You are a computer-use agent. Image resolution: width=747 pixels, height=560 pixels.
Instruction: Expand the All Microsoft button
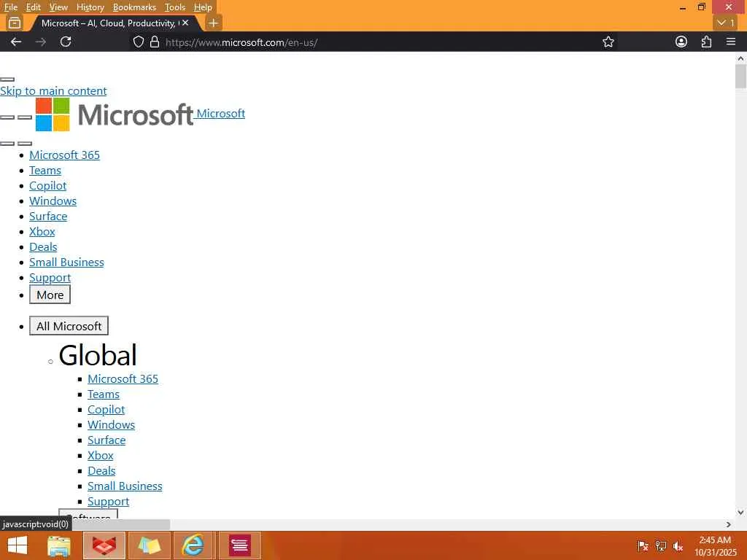click(x=69, y=326)
